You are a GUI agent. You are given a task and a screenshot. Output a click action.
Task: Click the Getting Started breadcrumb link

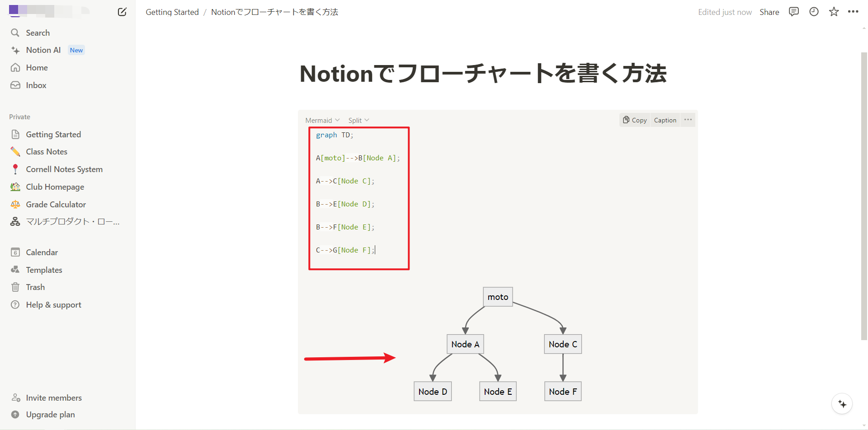click(x=172, y=12)
